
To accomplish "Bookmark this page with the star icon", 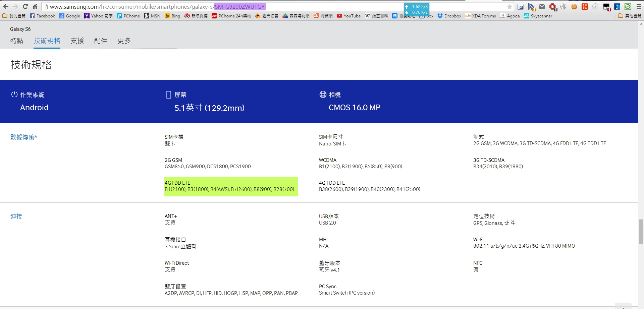I will (x=509, y=6).
